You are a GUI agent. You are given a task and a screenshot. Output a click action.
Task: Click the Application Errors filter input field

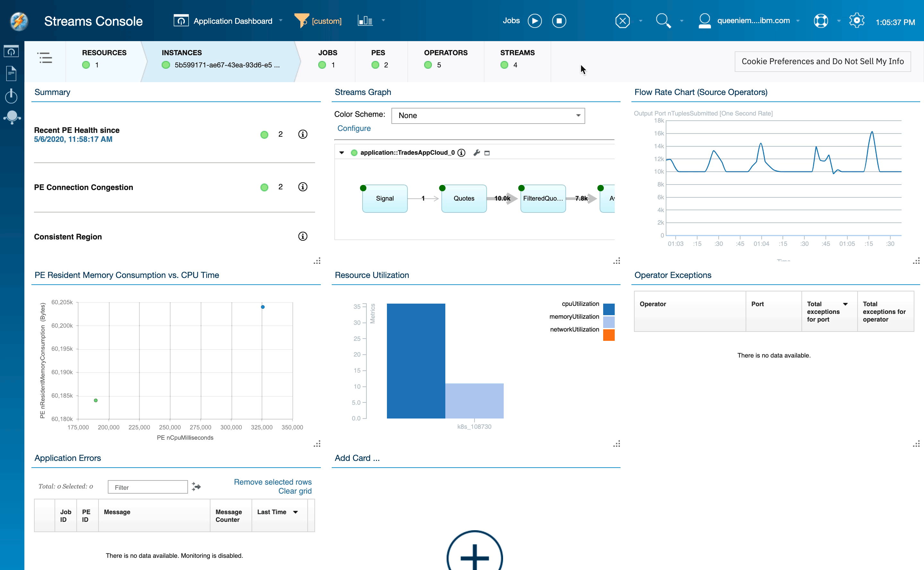(148, 487)
